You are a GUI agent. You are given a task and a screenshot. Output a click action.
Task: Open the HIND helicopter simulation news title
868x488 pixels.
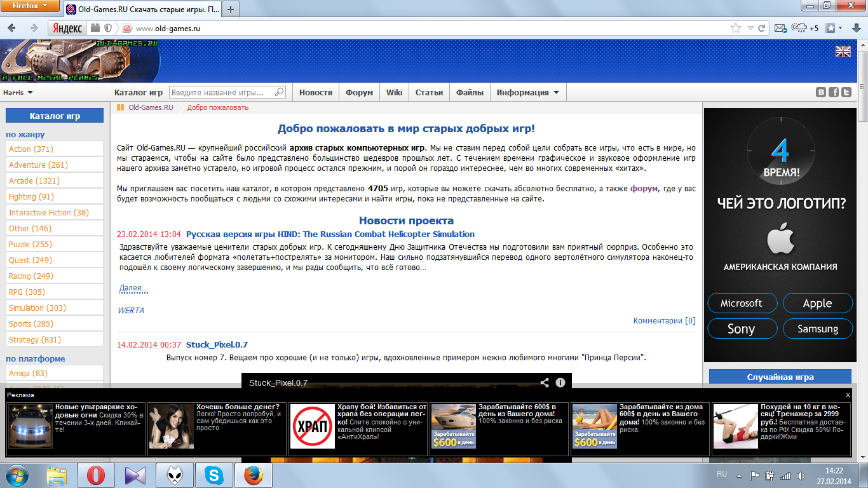330,234
